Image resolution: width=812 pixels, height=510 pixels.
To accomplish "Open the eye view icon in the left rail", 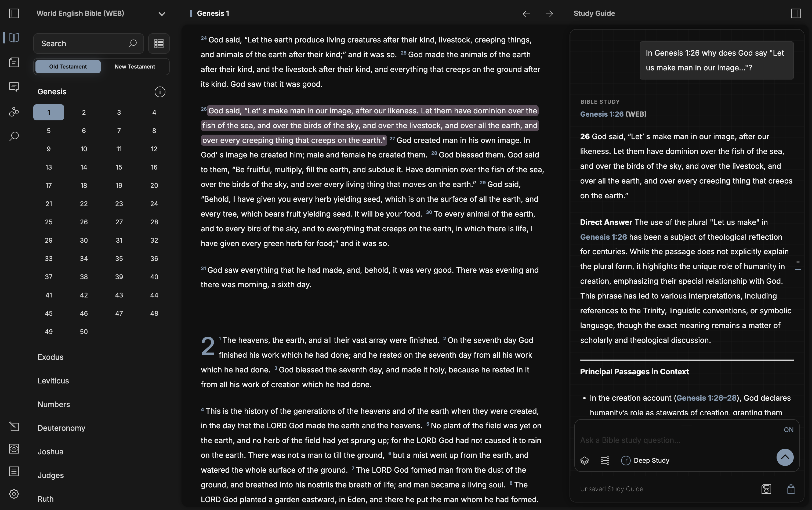I will 14,449.
